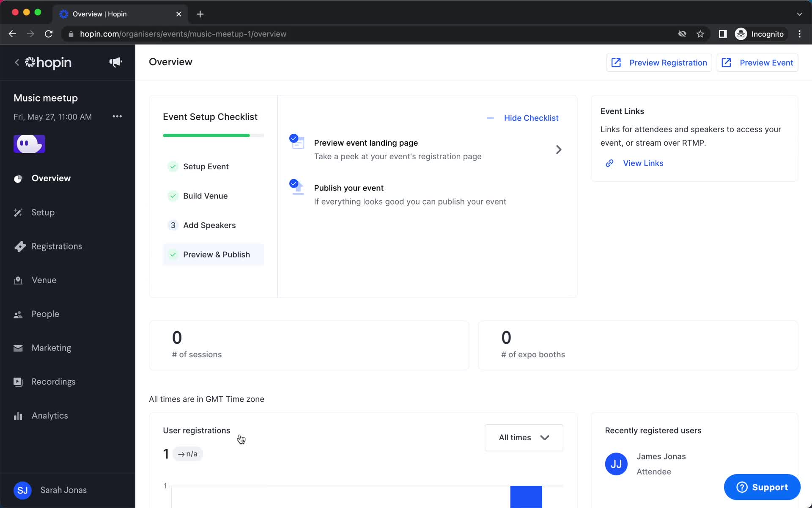Open the Marketing section

(52, 348)
